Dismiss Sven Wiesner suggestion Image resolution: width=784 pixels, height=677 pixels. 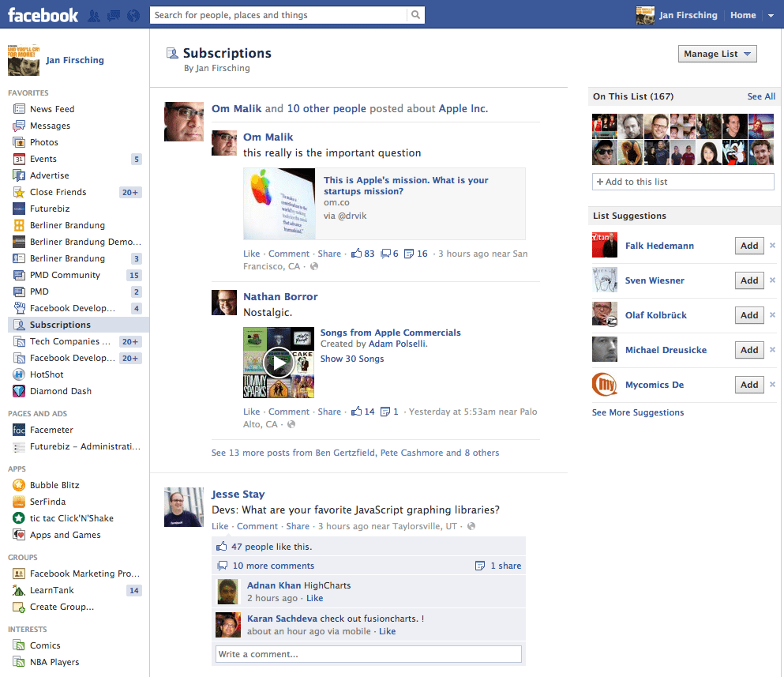click(772, 280)
